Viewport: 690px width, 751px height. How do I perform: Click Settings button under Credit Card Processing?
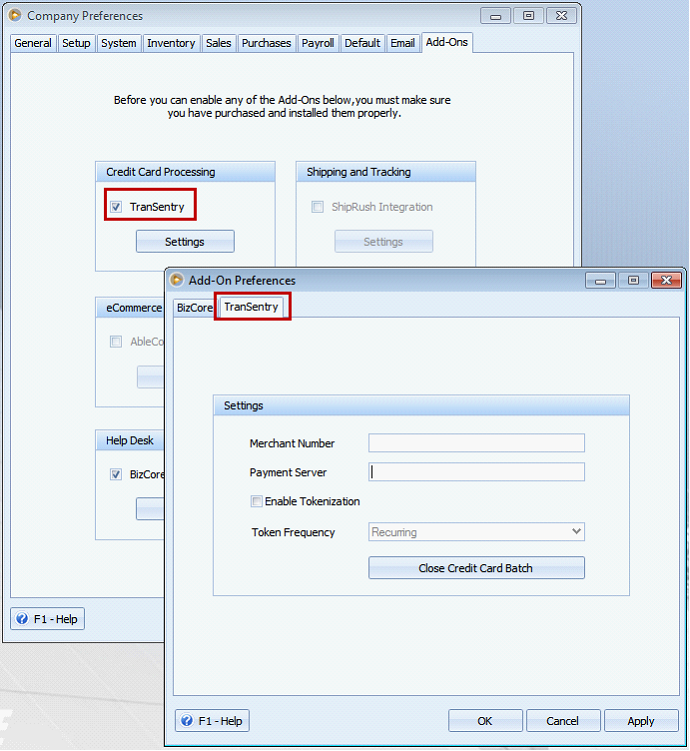185,241
